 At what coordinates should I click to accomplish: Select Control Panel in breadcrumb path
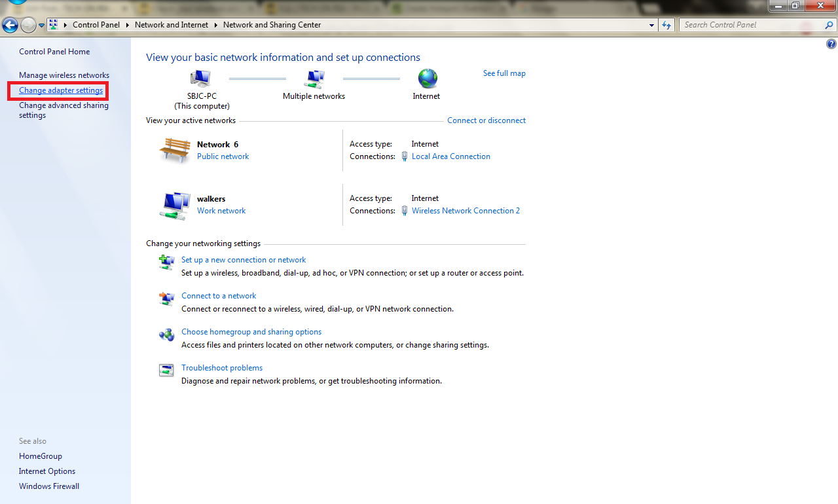(96, 25)
